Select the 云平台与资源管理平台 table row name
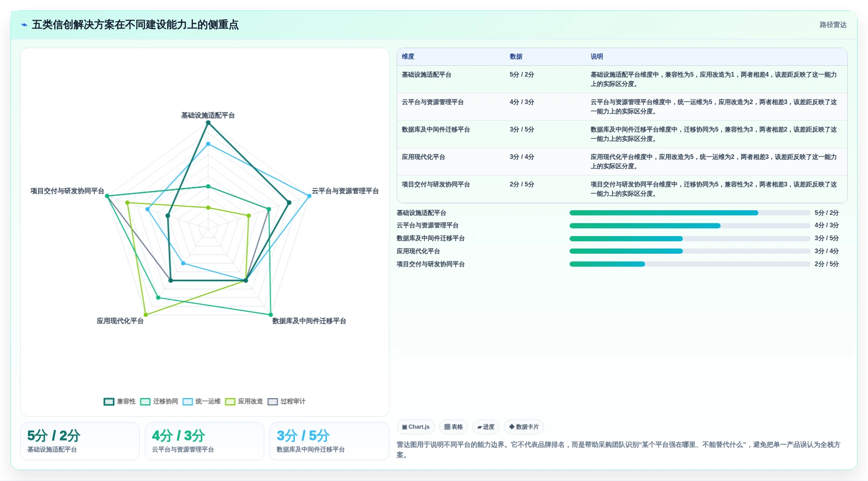Screen dimensions: 868x481 tap(432, 102)
